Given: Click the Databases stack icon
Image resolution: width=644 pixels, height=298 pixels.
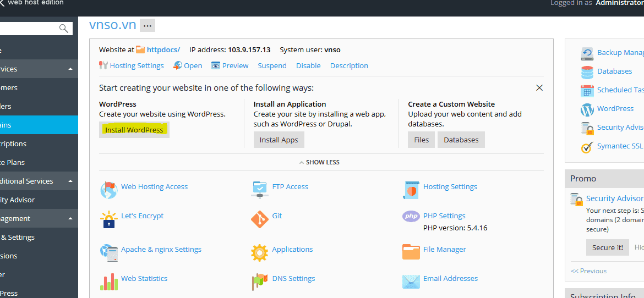Looking at the screenshot, I should 587,72.
